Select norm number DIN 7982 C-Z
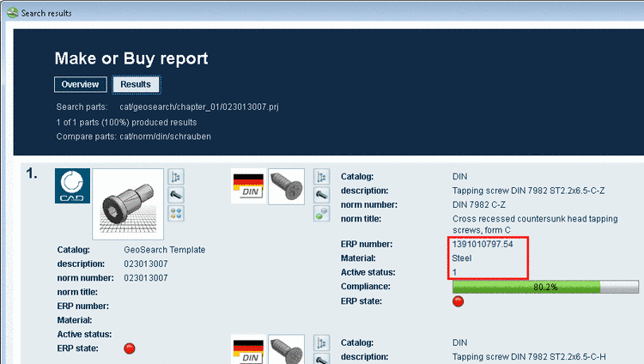 point(479,204)
